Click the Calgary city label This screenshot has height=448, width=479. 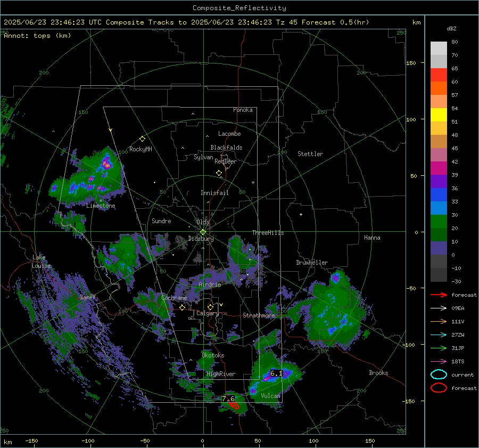208,313
